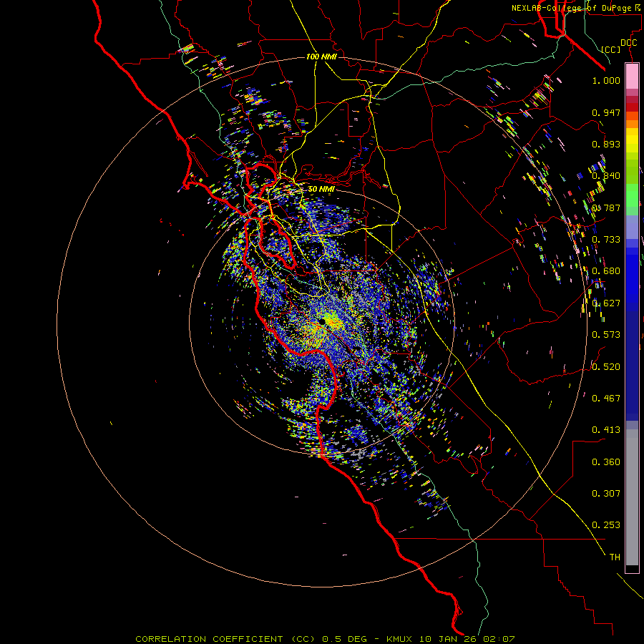The width and height of the screenshot is (644, 644).
Task: Select the 0.840 scale value
Action: 606,176
